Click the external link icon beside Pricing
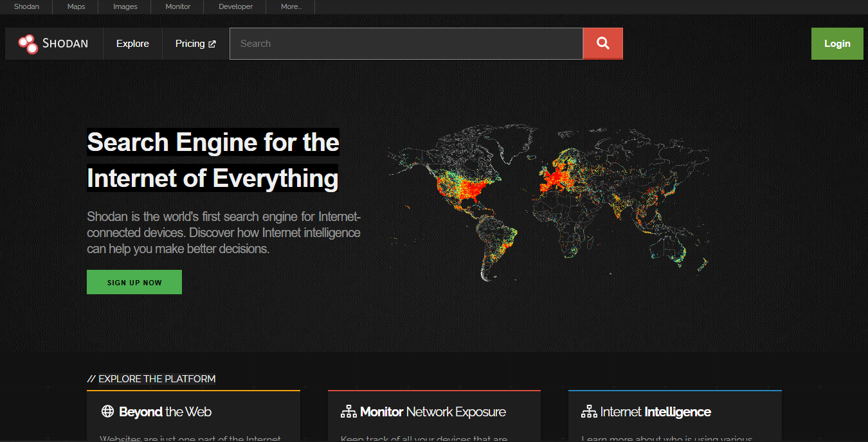This screenshot has width=868, height=442. [x=212, y=44]
